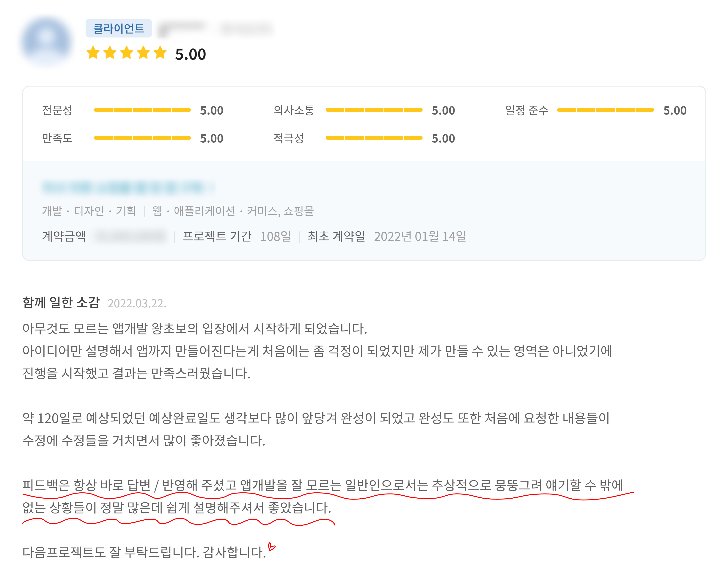Click the first yellow rating star
Screen dimensions: 728x584
(93, 53)
